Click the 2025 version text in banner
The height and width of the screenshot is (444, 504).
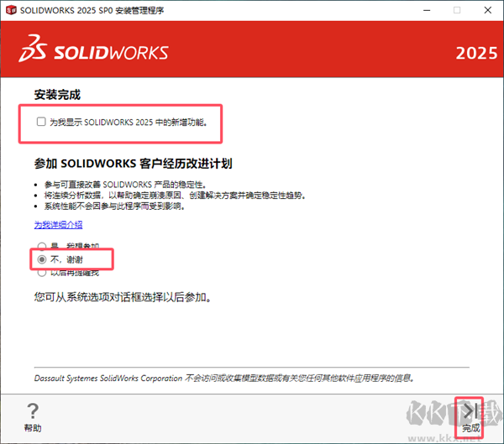476,53
